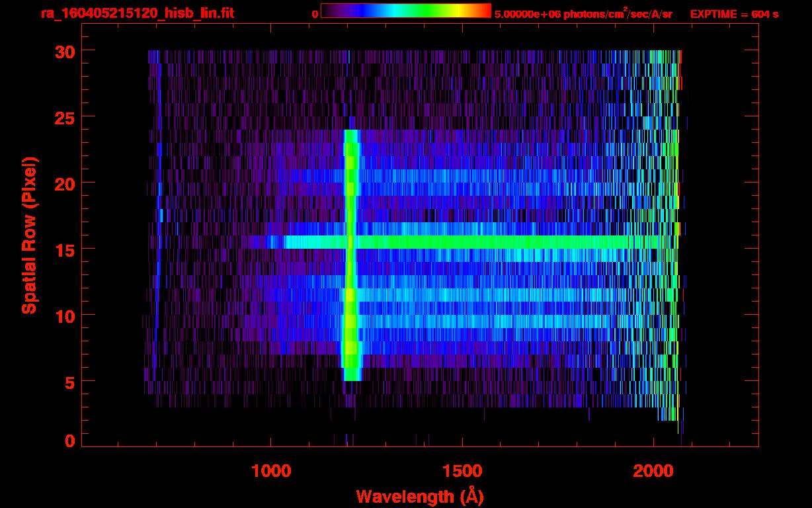
Task: Click the y-axis tick label 5
Action: pyautogui.click(x=69, y=382)
